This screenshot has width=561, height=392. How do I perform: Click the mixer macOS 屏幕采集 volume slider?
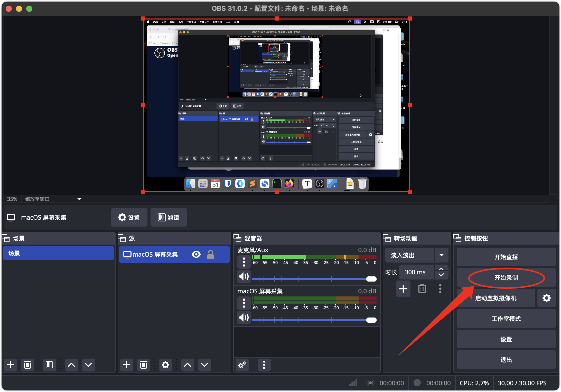coord(314,320)
